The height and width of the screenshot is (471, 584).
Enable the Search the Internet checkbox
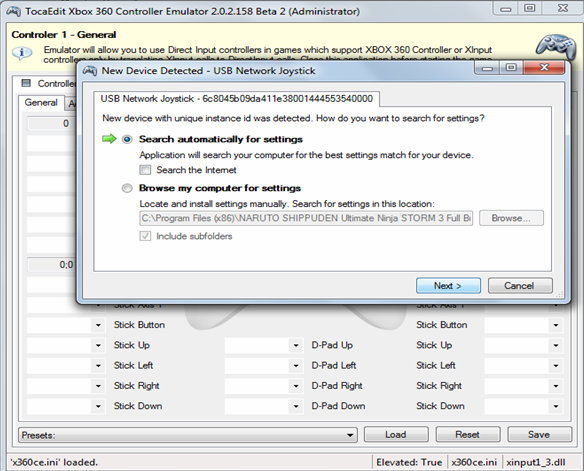(x=145, y=170)
